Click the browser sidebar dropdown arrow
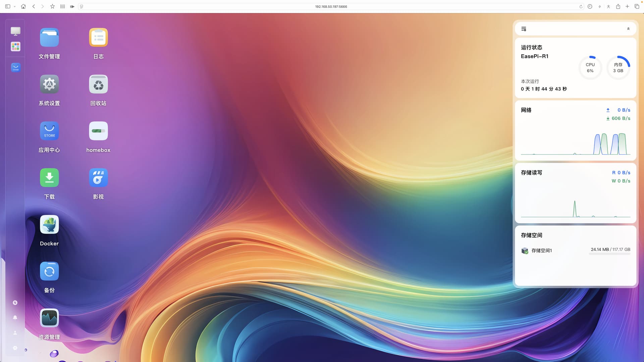Image resolution: width=644 pixels, height=362 pixels. pyautogui.click(x=14, y=7)
